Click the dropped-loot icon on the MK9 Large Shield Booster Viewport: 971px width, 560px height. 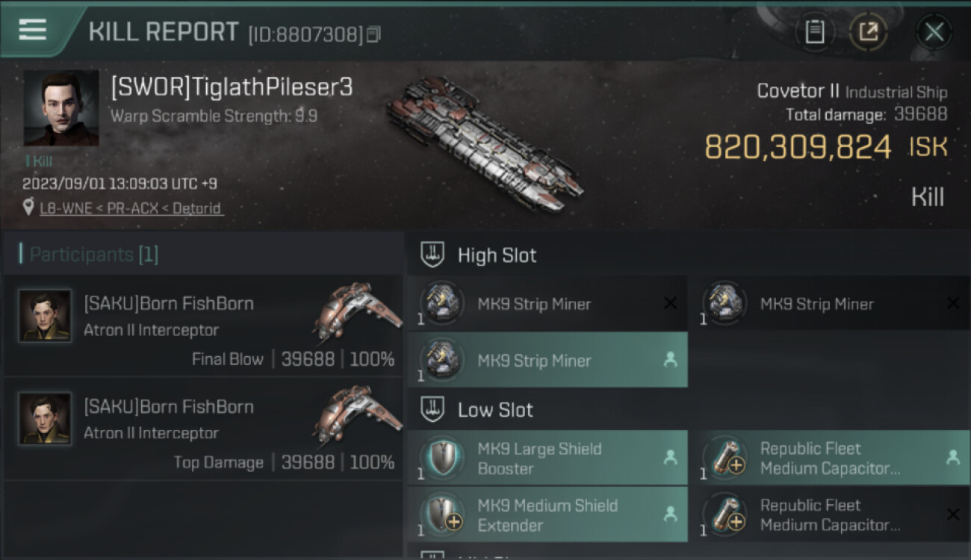[x=670, y=458]
